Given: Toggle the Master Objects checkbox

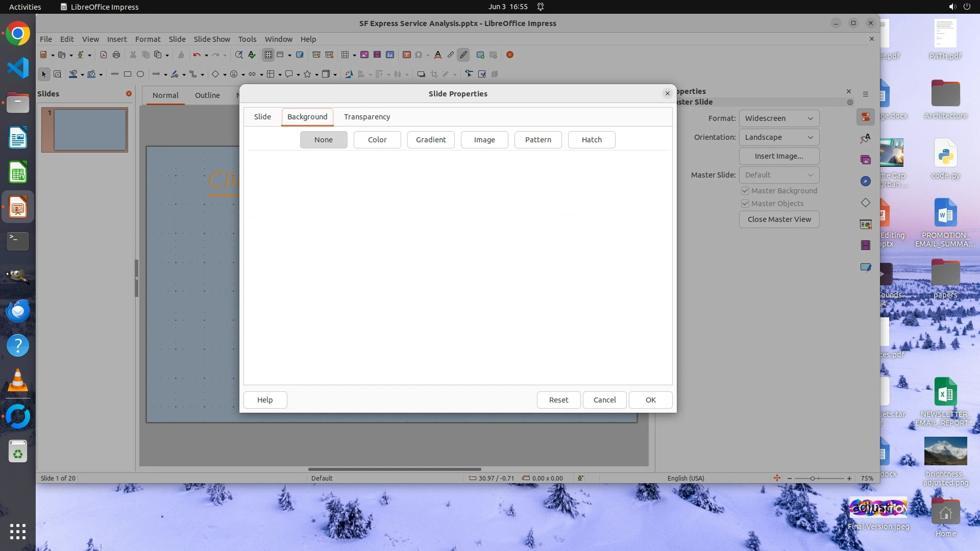Looking at the screenshot, I should click(745, 204).
